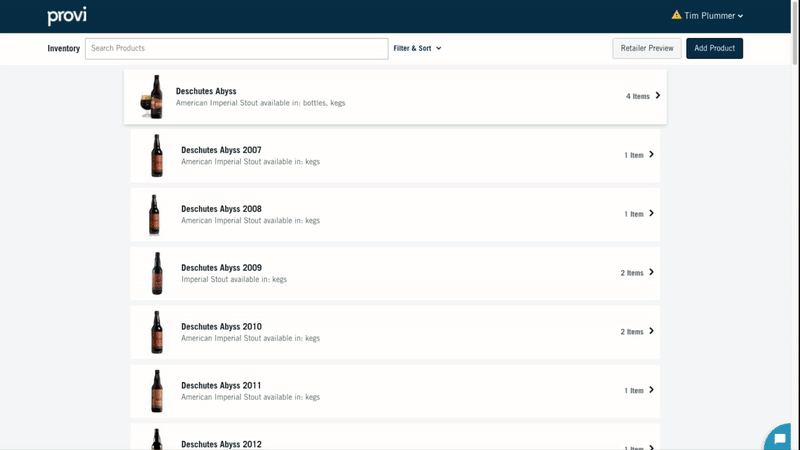Image resolution: width=800 pixels, height=450 pixels.
Task: Open the Tim Plummer account menu
Action: tap(713, 16)
